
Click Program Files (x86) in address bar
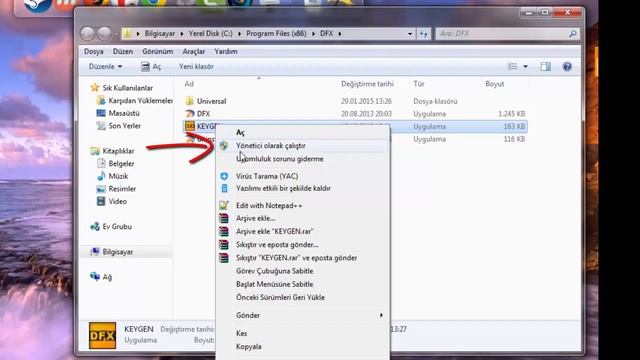coord(276,33)
